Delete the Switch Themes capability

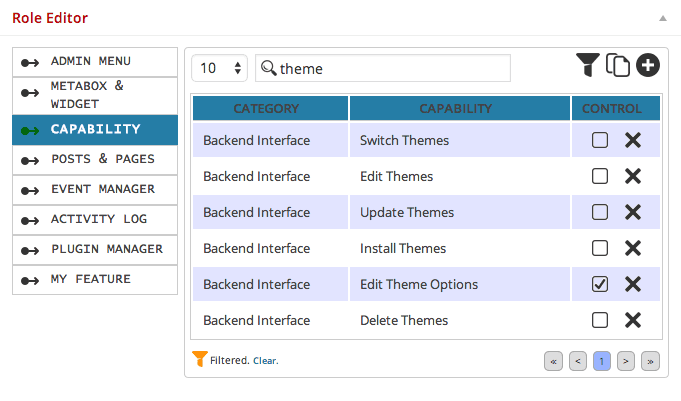pos(633,140)
